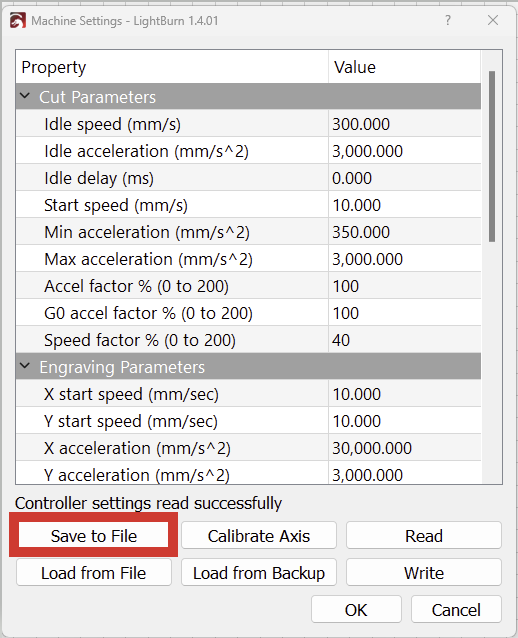Write settings to the controller
The width and height of the screenshot is (518, 638).
coord(424,572)
